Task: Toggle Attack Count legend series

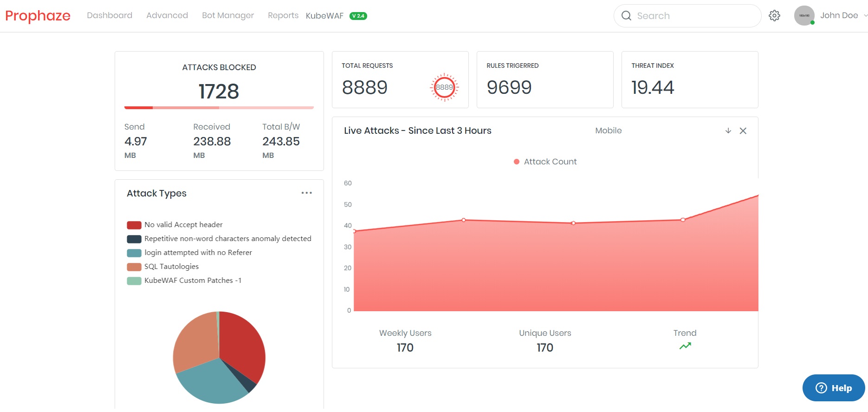Action: (x=545, y=162)
